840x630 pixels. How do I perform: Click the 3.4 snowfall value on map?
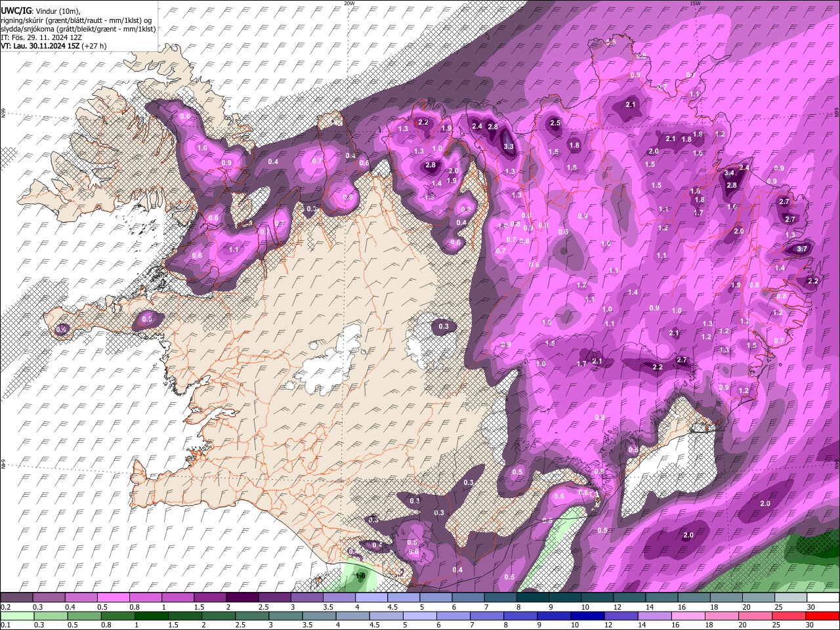[728, 173]
